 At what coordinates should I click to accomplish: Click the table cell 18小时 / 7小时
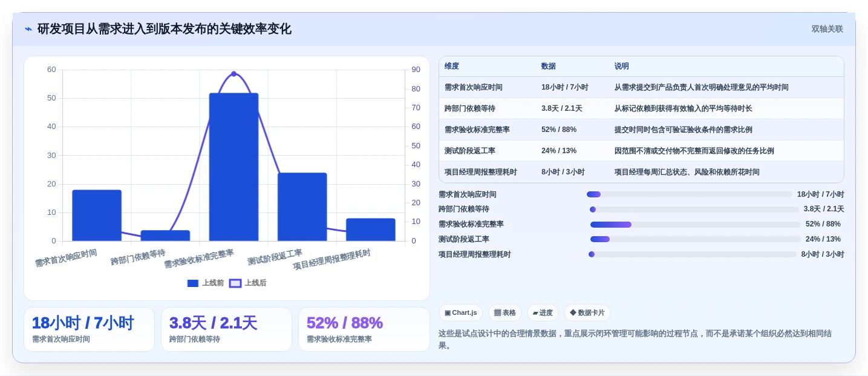565,88
